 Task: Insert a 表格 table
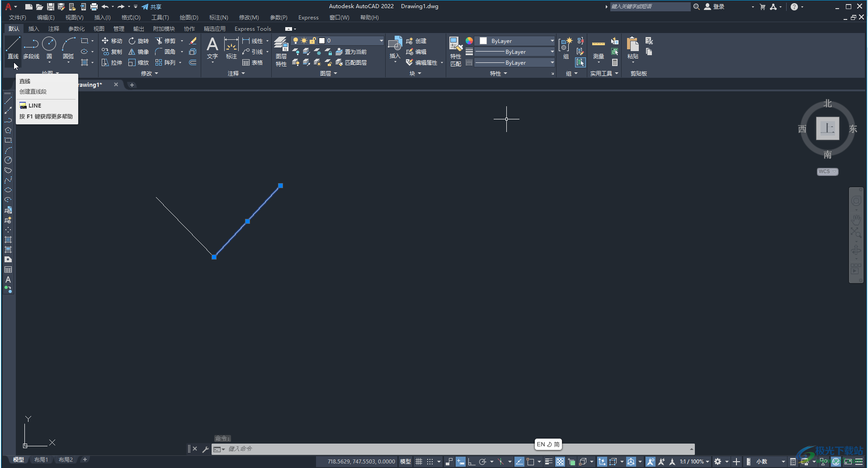coord(253,62)
